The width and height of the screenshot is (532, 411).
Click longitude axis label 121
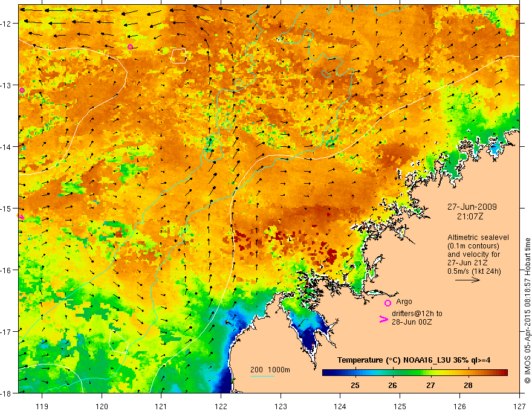click(161, 407)
